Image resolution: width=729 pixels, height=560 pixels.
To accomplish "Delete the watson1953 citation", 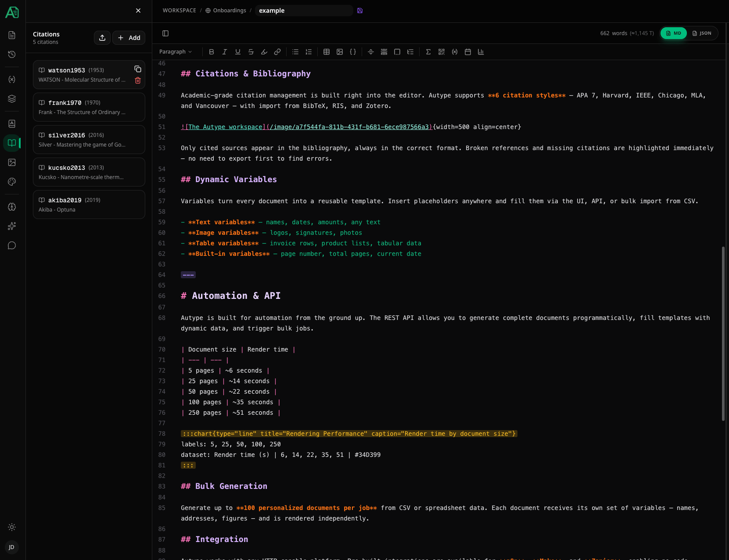I will tap(138, 80).
